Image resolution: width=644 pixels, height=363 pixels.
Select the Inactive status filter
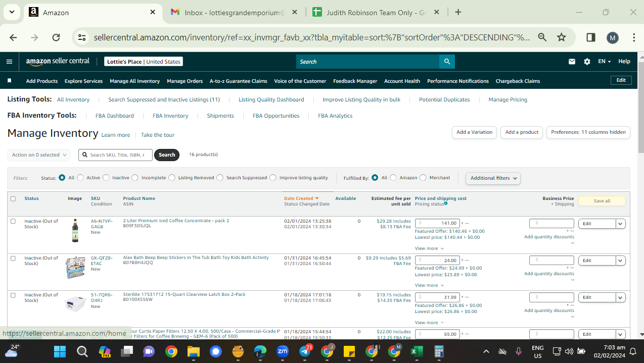point(106,178)
